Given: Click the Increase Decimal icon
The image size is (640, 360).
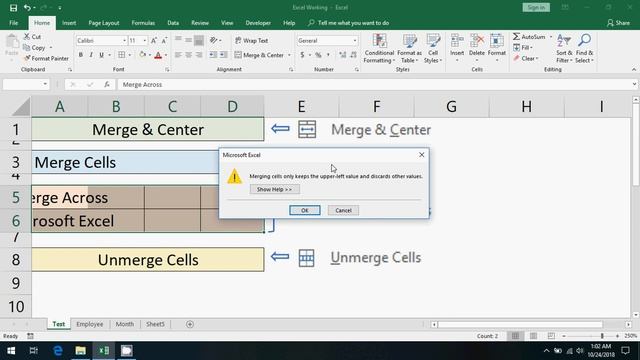Looking at the screenshot, I should pyautogui.click(x=342, y=55).
